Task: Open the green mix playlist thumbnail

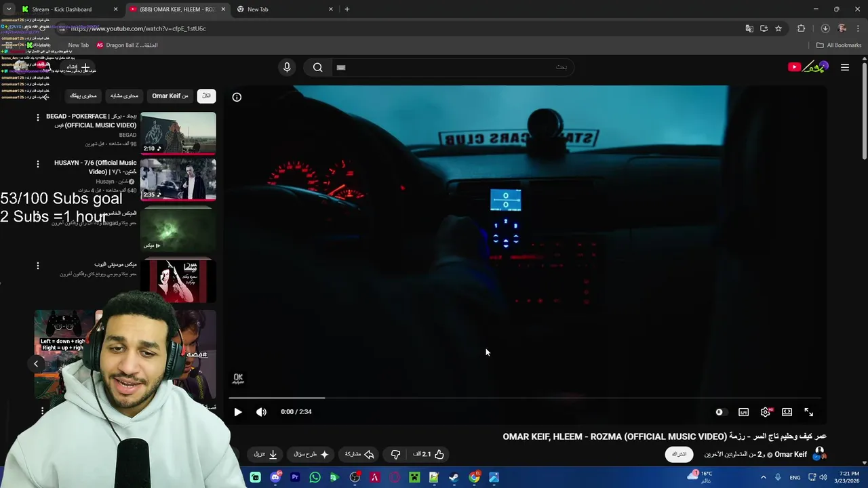Action: click(178, 229)
